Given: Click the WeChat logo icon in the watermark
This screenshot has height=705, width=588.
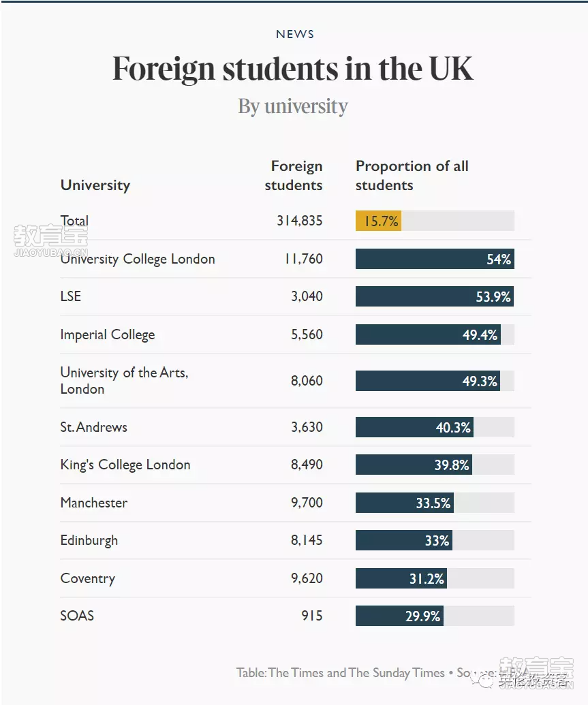Looking at the screenshot, I should 484,681.
